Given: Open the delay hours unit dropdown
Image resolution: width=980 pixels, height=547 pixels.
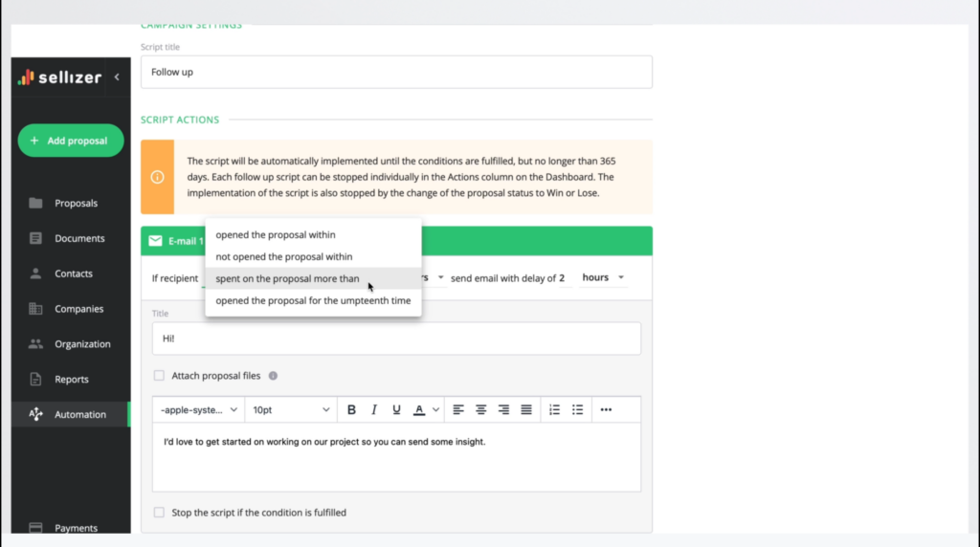Looking at the screenshot, I should coord(603,278).
